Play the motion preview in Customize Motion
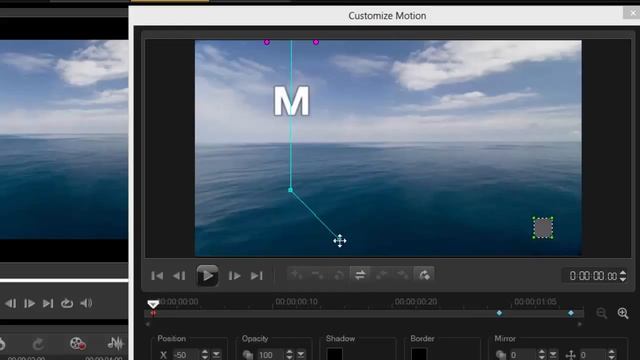The width and height of the screenshot is (640, 360). click(207, 276)
